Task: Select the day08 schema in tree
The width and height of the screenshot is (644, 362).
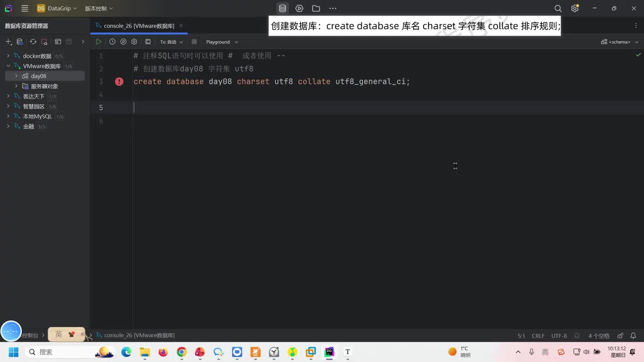Action: click(x=38, y=76)
